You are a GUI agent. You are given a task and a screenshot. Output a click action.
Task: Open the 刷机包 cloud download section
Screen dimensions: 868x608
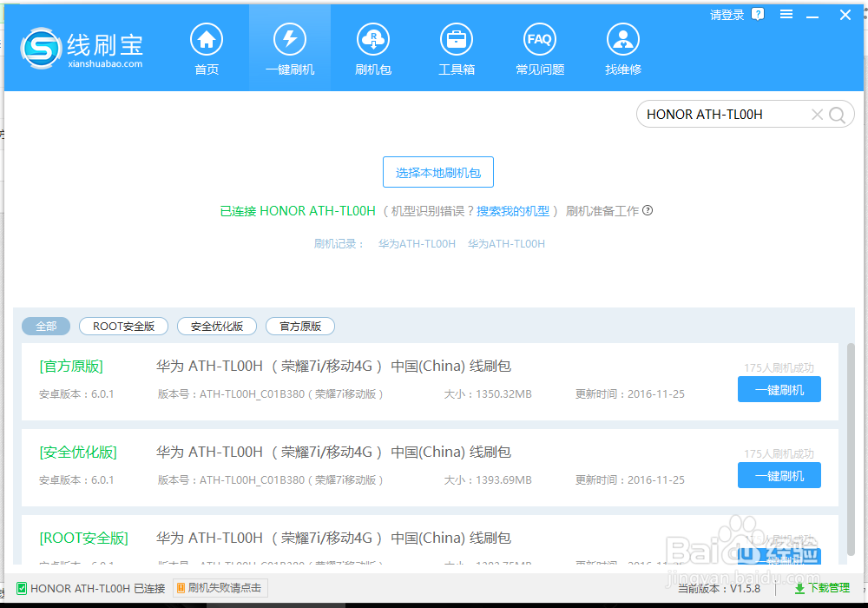pyautogui.click(x=373, y=50)
